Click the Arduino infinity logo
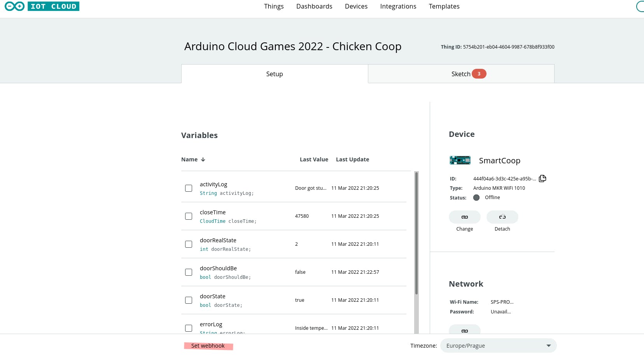The image size is (644, 357). (14, 6)
